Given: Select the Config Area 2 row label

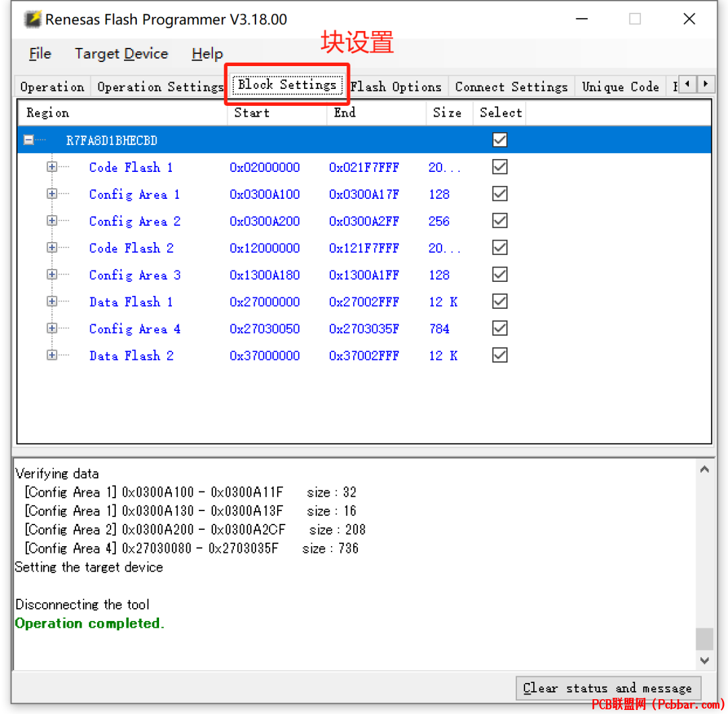Looking at the screenshot, I should (x=135, y=221).
